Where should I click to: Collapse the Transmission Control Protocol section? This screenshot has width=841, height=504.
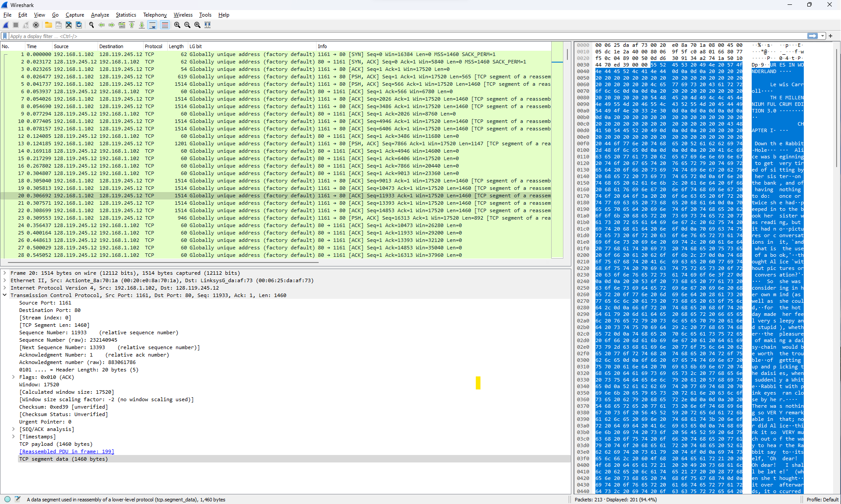[x=5, y=295]
